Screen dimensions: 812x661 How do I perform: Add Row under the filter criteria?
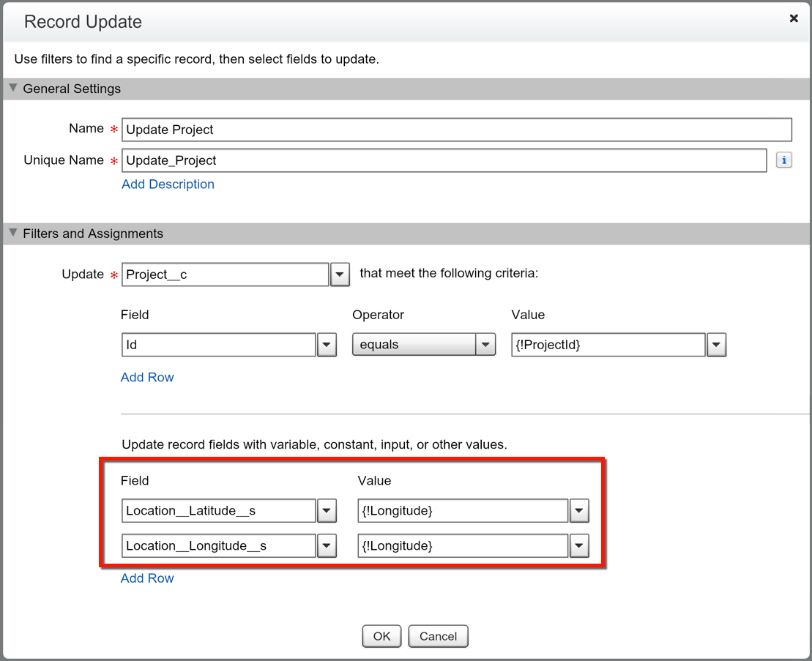click(147, 378)
